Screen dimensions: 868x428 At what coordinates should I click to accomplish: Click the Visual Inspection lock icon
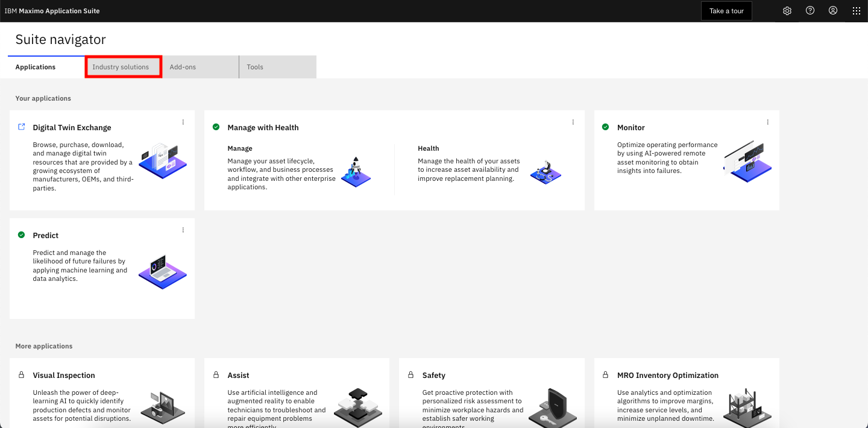pyautogui.click(x=22, y=375)
